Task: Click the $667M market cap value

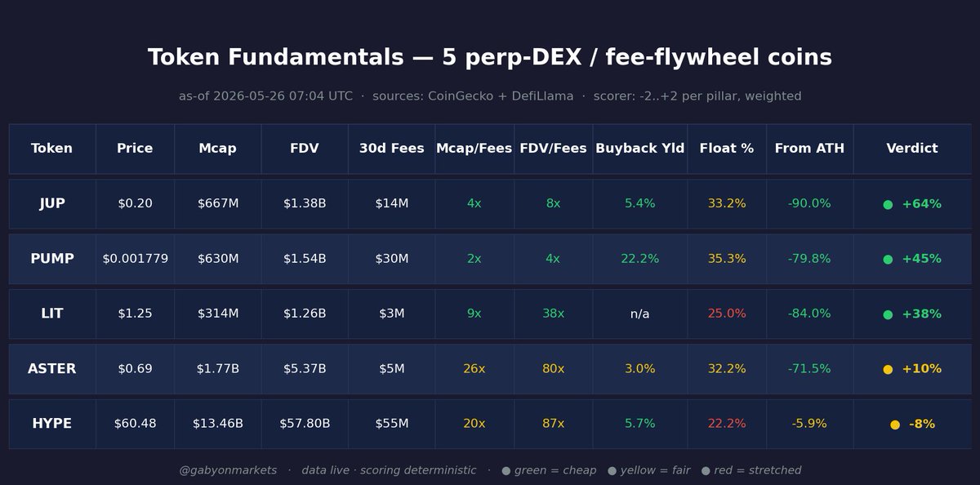Action: click(x=218, y=204)
